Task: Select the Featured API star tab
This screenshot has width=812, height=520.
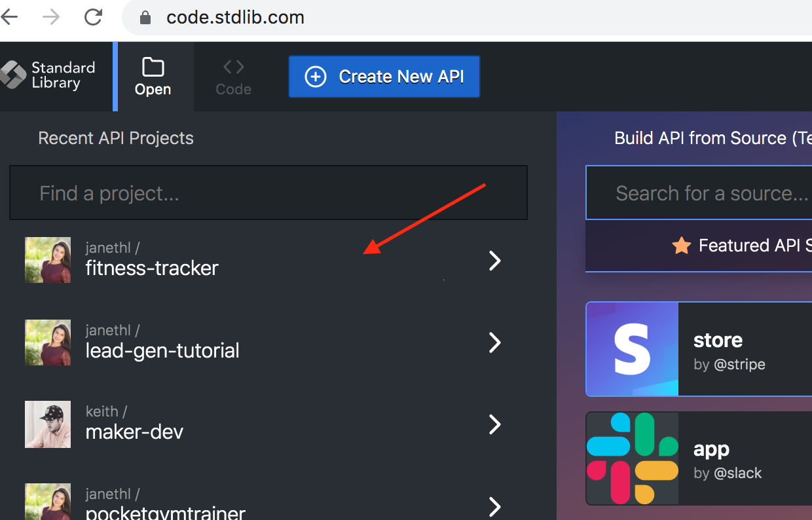Action: tap(699, 246)
